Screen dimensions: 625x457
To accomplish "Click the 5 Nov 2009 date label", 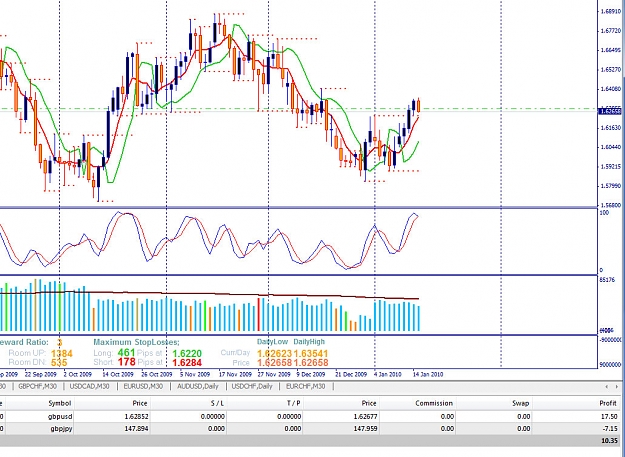I will point(195,375).
